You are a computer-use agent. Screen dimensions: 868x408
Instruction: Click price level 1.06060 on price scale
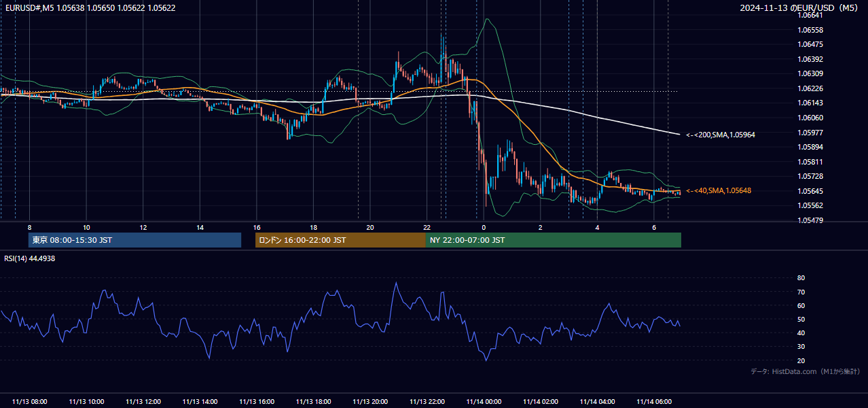pos(810,118)
